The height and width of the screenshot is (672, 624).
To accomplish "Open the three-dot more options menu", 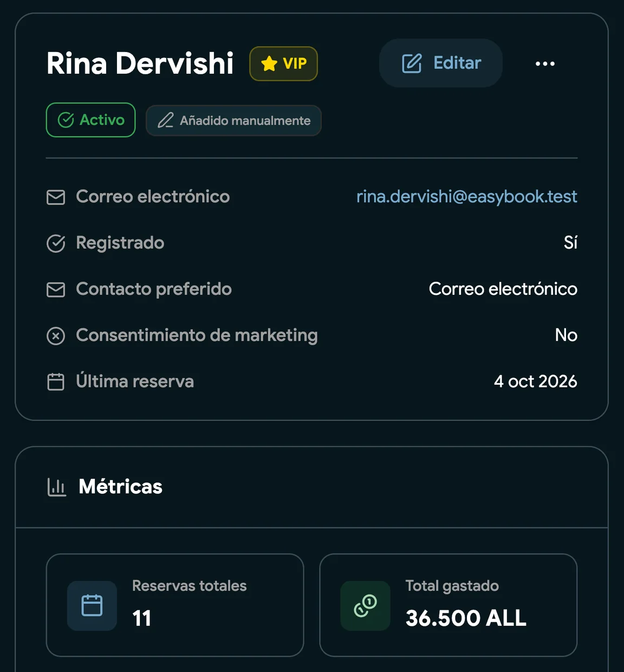I will 545,63.
